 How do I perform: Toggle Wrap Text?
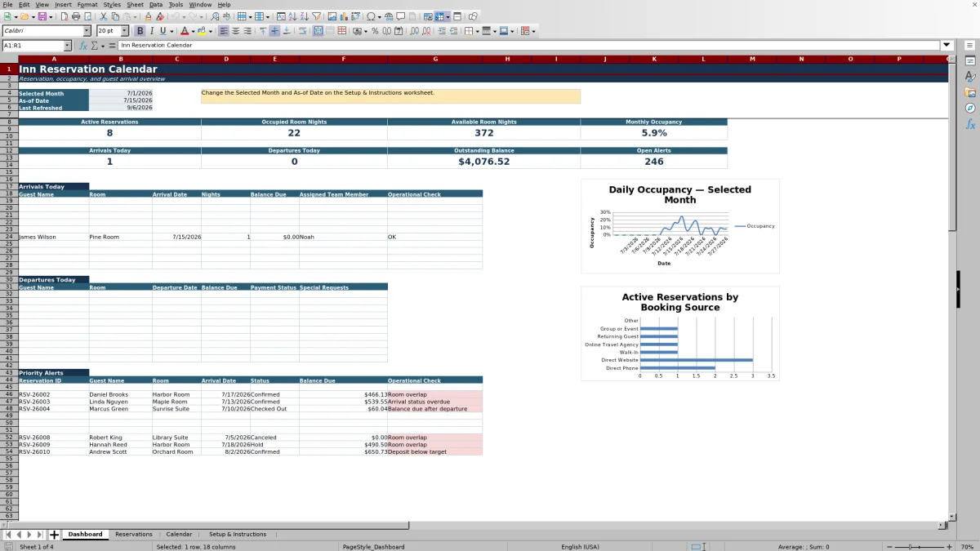303,31
